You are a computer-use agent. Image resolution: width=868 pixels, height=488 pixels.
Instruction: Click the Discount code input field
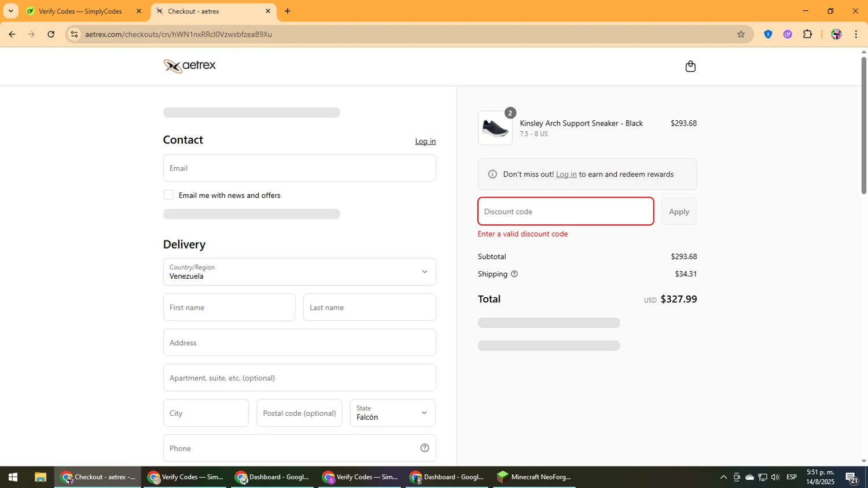click(x=565, y=212)
